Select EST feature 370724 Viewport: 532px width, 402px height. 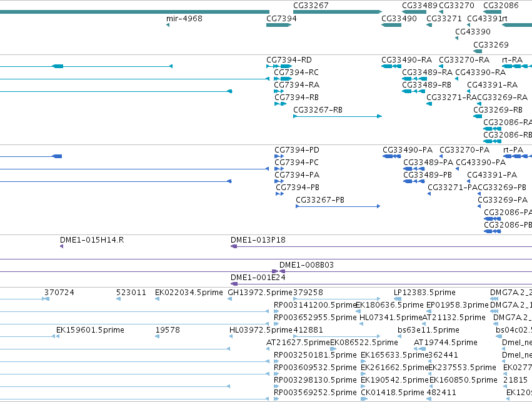pos(46,299)
